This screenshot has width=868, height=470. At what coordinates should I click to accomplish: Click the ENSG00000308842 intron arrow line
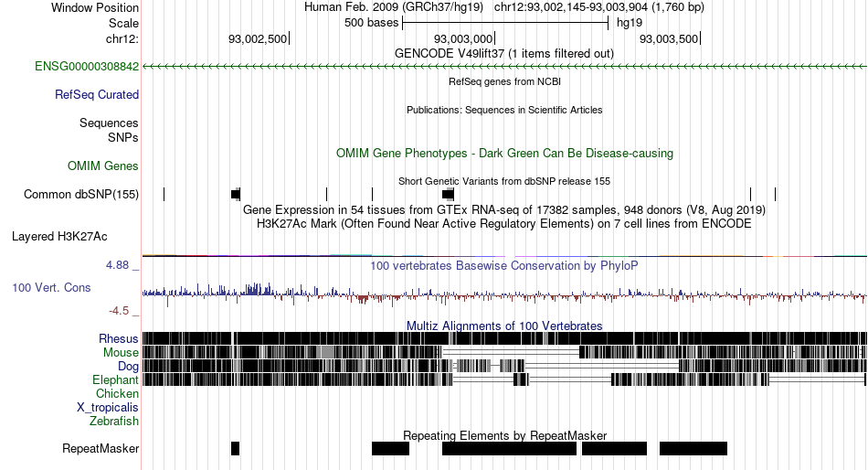tap(504, 67)
